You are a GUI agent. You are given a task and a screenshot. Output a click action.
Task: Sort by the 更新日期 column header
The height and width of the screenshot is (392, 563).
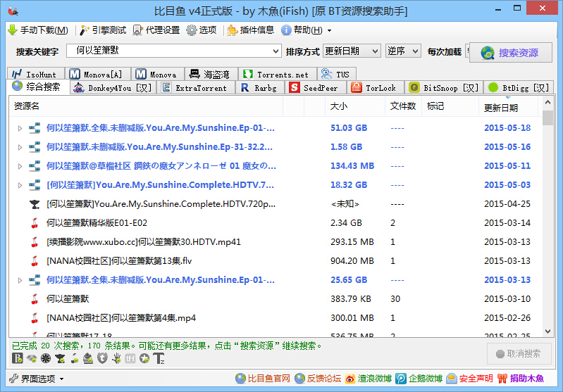[x=509, y=107]
